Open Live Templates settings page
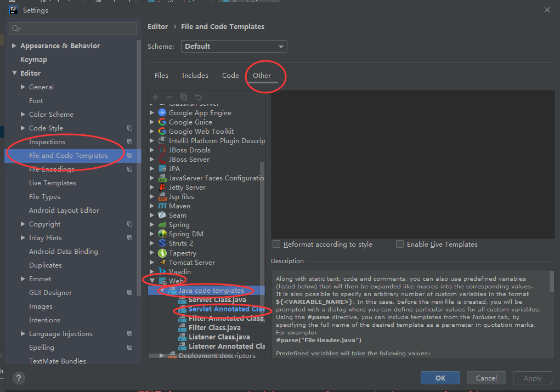This screenshot has height=392, width=560. pos(53,183)
